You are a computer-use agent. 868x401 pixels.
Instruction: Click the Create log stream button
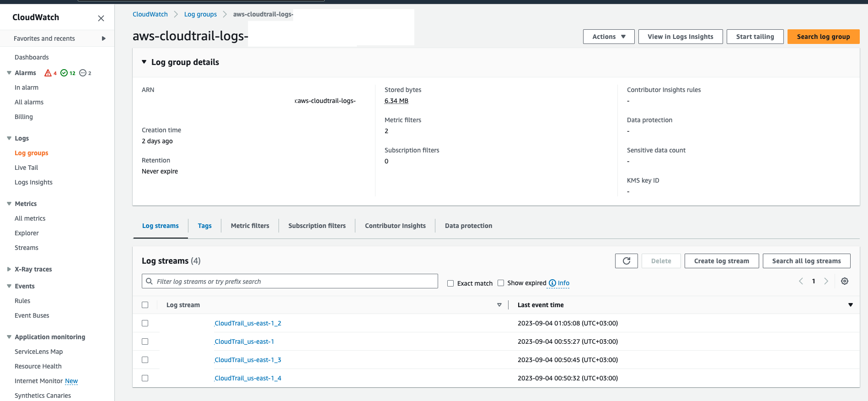click(x=722, y=261)
